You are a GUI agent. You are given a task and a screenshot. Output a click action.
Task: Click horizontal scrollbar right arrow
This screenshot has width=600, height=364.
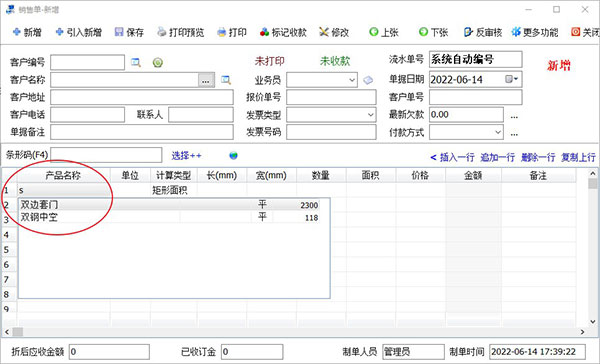pos(583,332)
